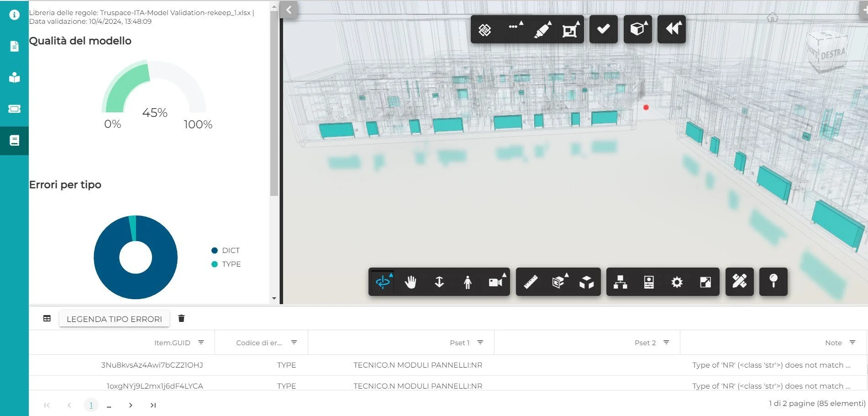This screenshot has height=416, width=868.
Task: Activate first-person walk tool
Action: coord(467,282)
